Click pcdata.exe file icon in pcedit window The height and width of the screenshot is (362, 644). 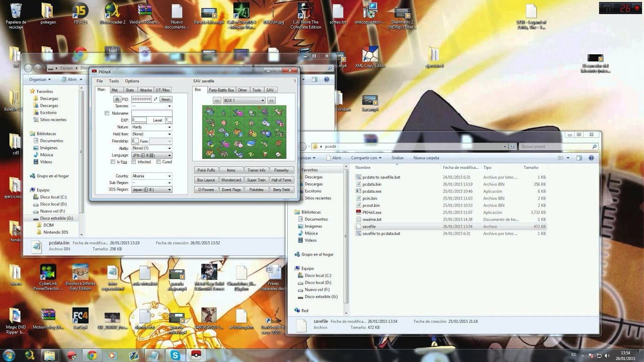point(358,191)
